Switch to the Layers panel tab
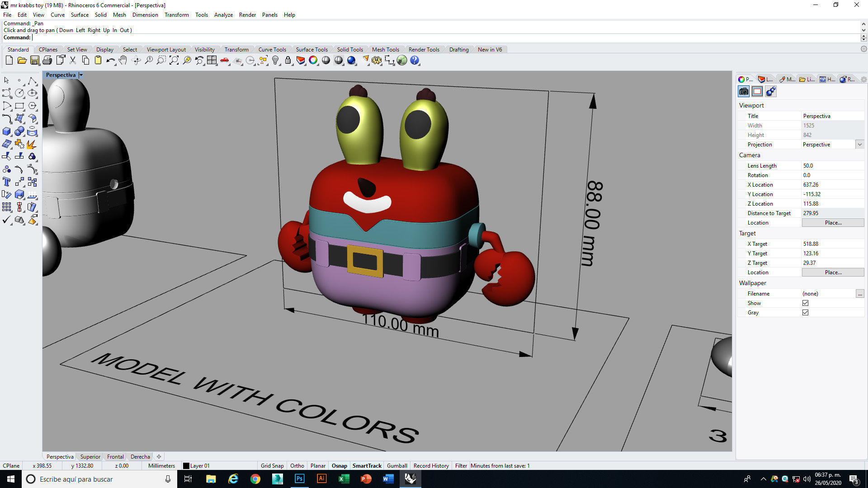 click(765, 80)
